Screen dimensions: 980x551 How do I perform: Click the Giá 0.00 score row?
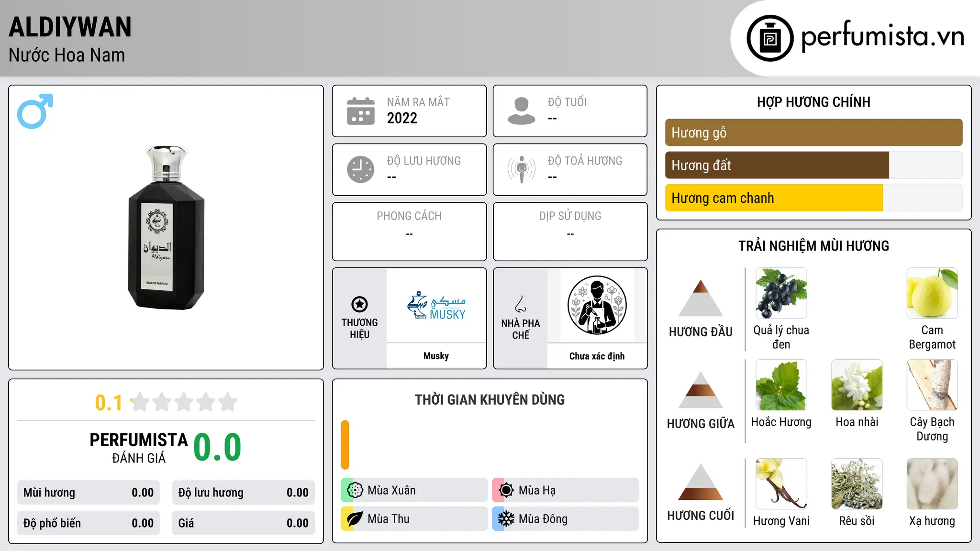pyautogui.click(x=243, y=523)
